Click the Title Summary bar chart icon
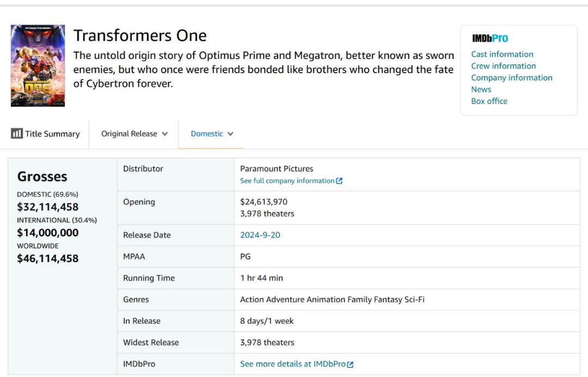Screen dimensions: 588x377 click(x=16, y=133)
